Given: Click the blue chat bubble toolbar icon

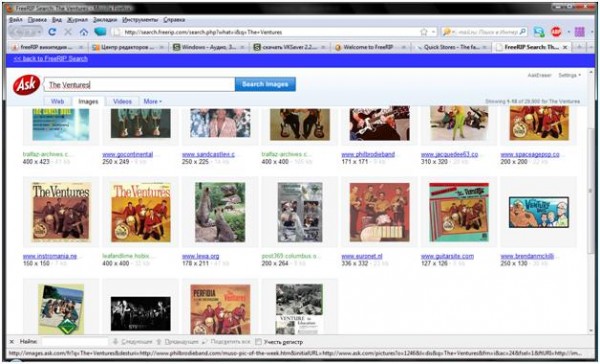Looking at the screenshot, I should [100, 32].
